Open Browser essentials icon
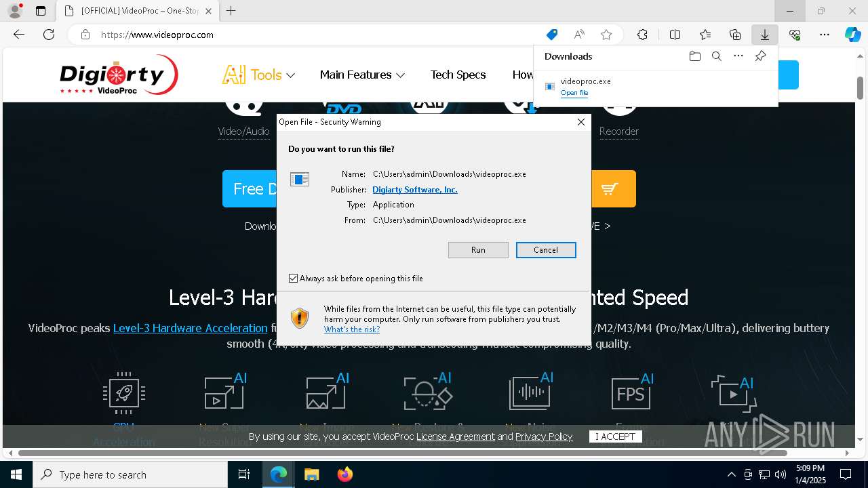Screen dimensions: 868x488 click(x=795, y=35)
